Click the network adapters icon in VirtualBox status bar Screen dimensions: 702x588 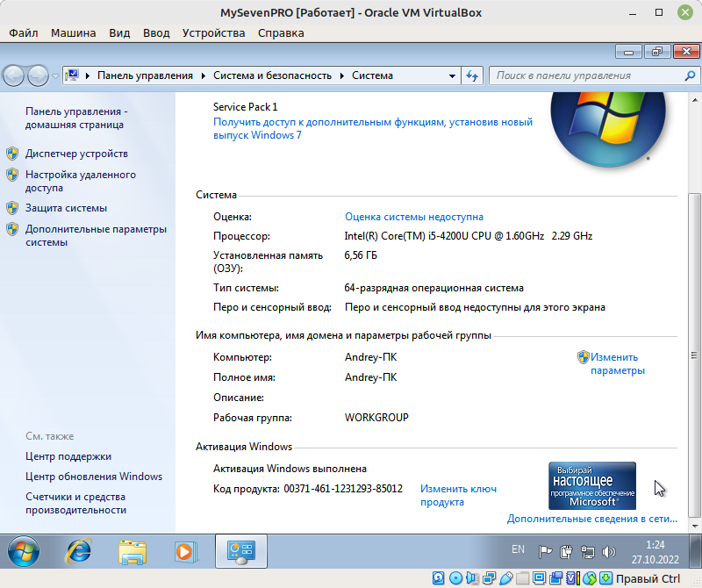pyautogui.click(x=489, y=578)
